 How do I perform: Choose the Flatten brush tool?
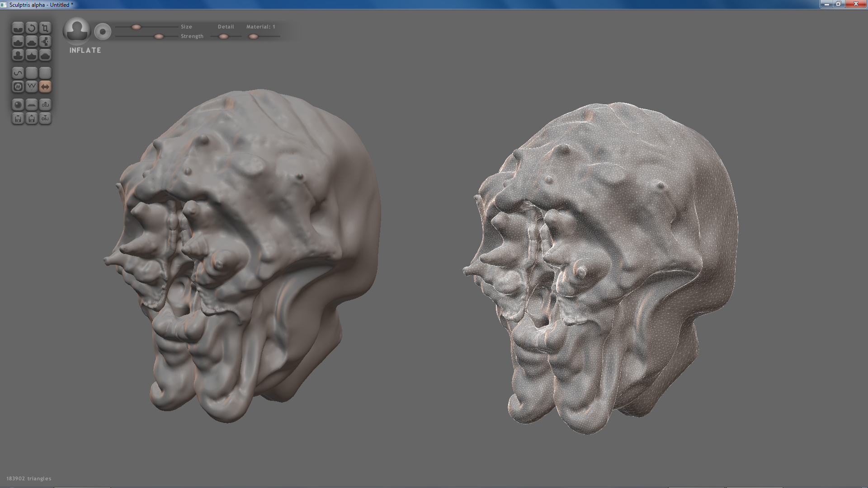coord(32,42)
